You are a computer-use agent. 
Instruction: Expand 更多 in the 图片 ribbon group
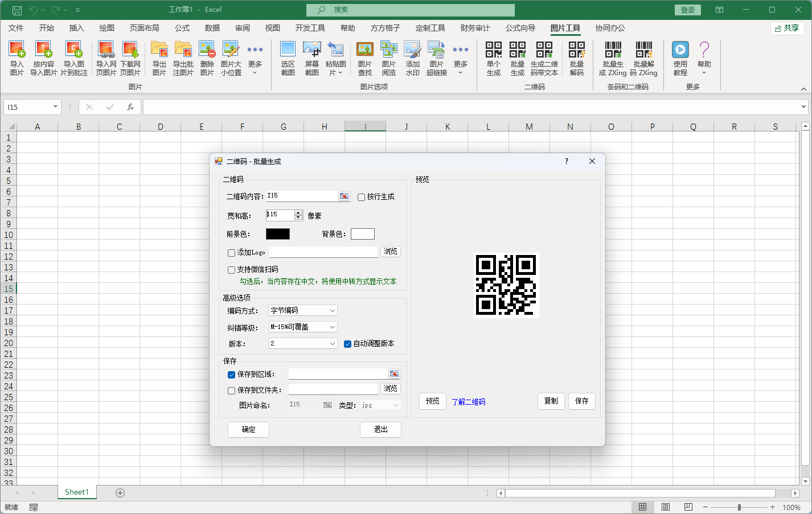pyautogui.click(x=255, y=58)
